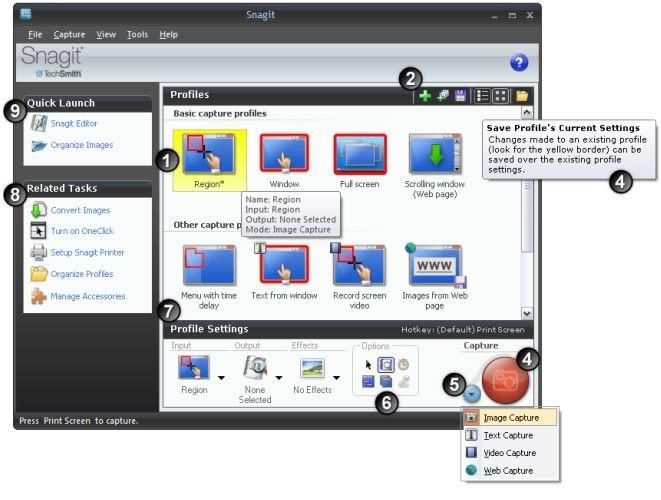Select the Scrolling window profile

[x=435, y=165]
